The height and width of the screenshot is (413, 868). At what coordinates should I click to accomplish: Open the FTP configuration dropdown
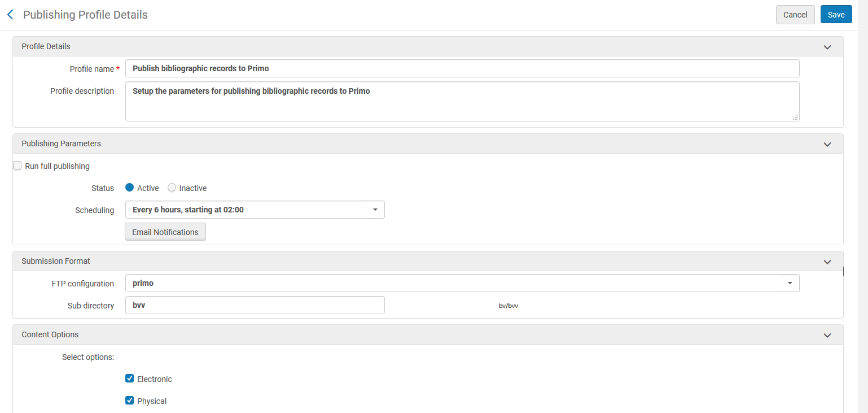click(x=462, y=283)
